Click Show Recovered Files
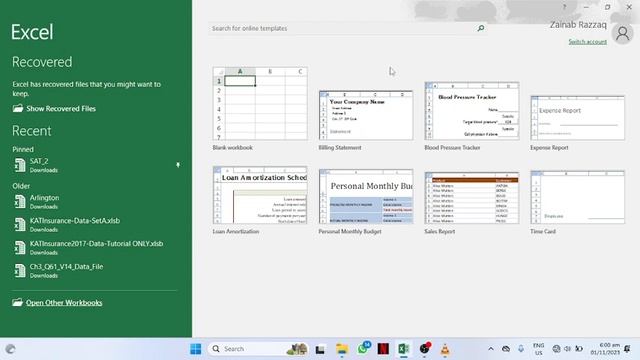The image size is (640, 360). point(61,109)
